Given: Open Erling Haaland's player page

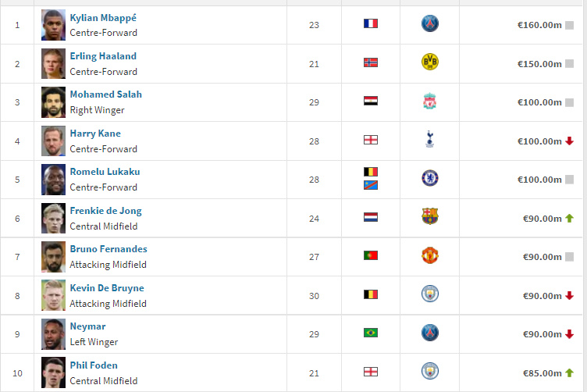Looking at the screenshot, I should click(103, 56).
